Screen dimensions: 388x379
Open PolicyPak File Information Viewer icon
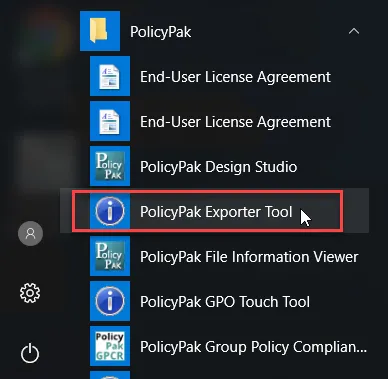(x=110, y=256)
